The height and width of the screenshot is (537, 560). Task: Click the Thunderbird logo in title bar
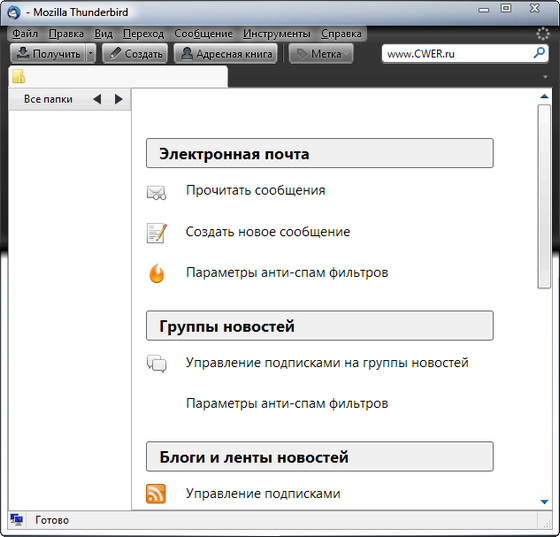point(14,12)
